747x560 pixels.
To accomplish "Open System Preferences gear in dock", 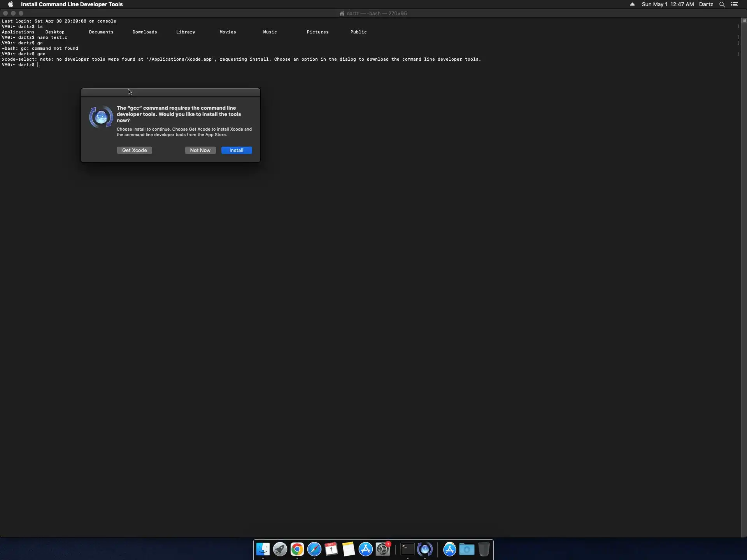I will coord(383,549).
